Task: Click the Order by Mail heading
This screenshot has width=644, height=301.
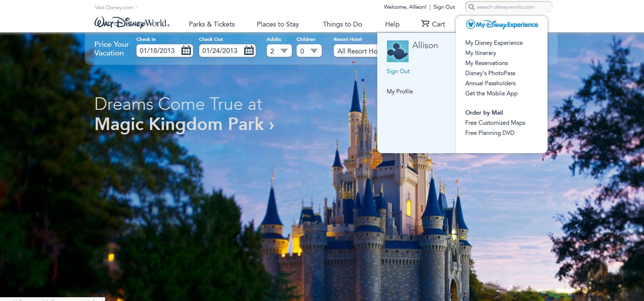Action: click(x=484, y=113)
